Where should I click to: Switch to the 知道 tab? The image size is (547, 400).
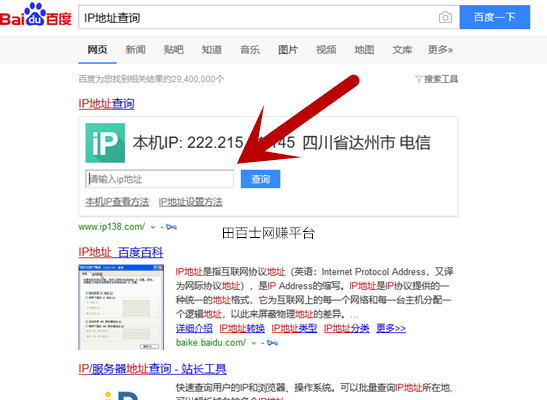coord(211,50)
